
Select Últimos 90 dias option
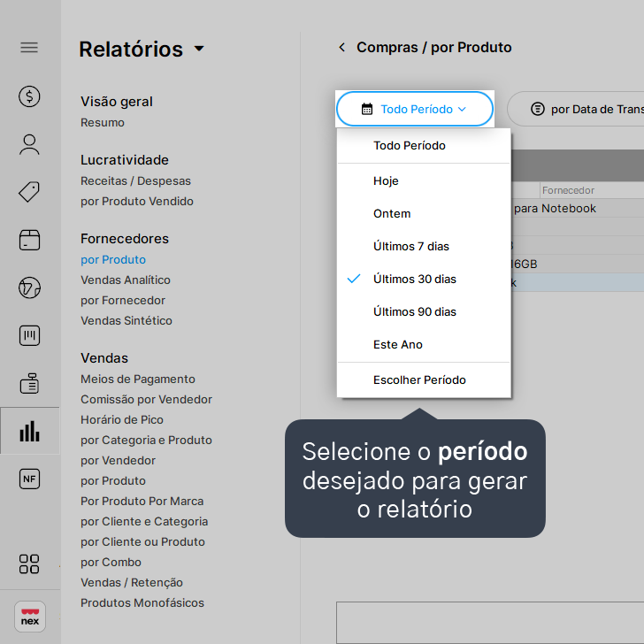[424, 312]
